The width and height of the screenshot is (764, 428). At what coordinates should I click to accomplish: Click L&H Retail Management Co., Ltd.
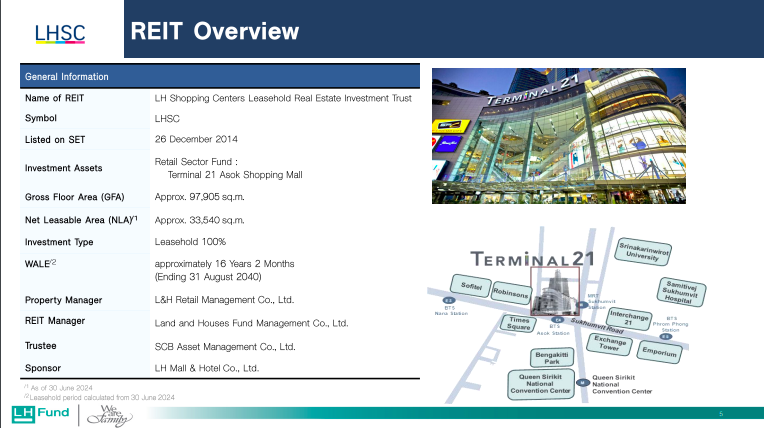[224, 300]
